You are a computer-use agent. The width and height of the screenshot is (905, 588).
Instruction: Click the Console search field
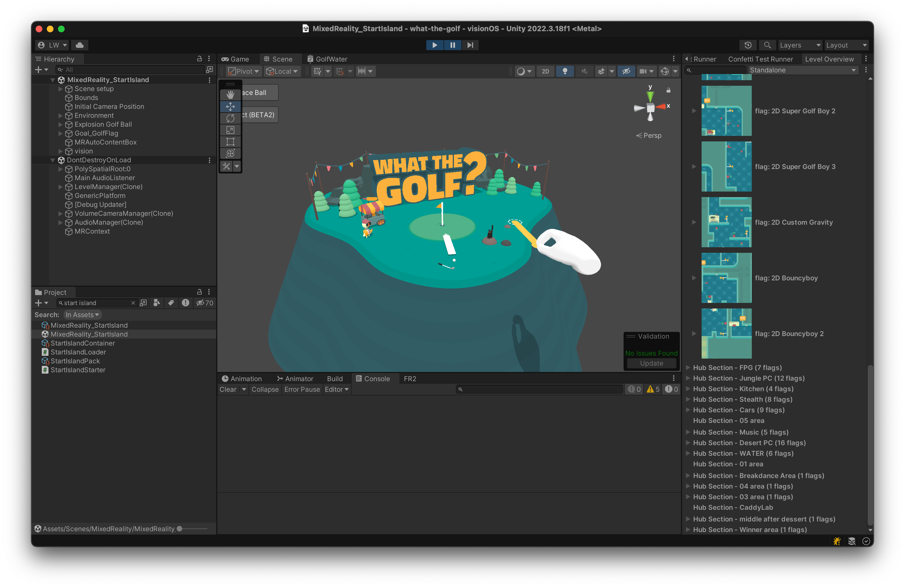539,389
